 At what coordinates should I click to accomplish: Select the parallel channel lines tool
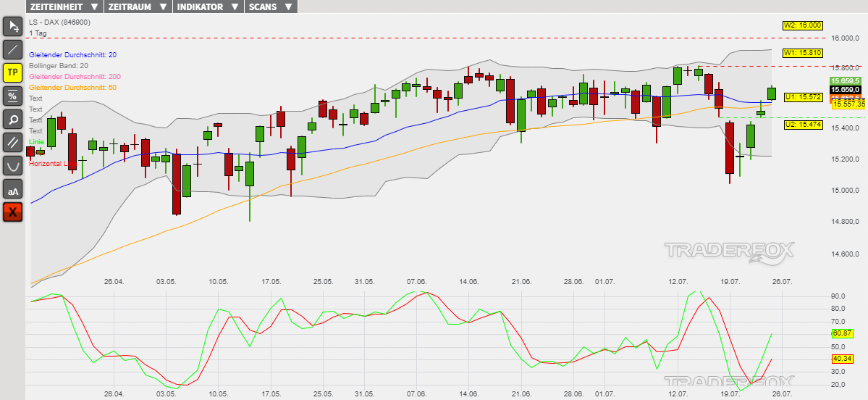(13, 142)
